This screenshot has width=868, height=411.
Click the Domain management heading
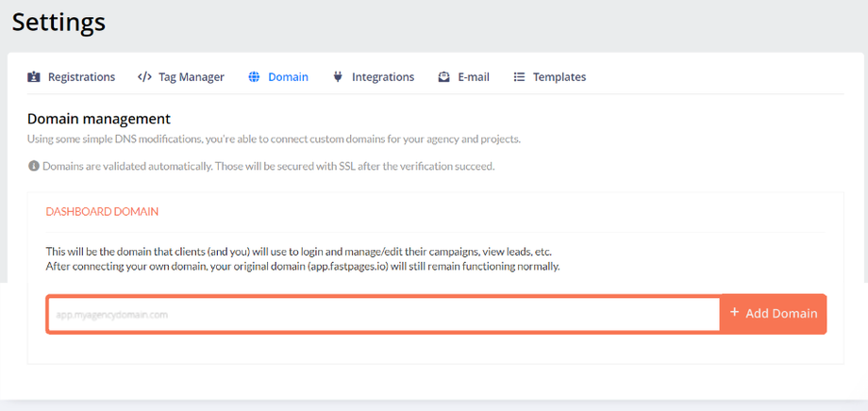pyautogui.click(x=99, y=119)
